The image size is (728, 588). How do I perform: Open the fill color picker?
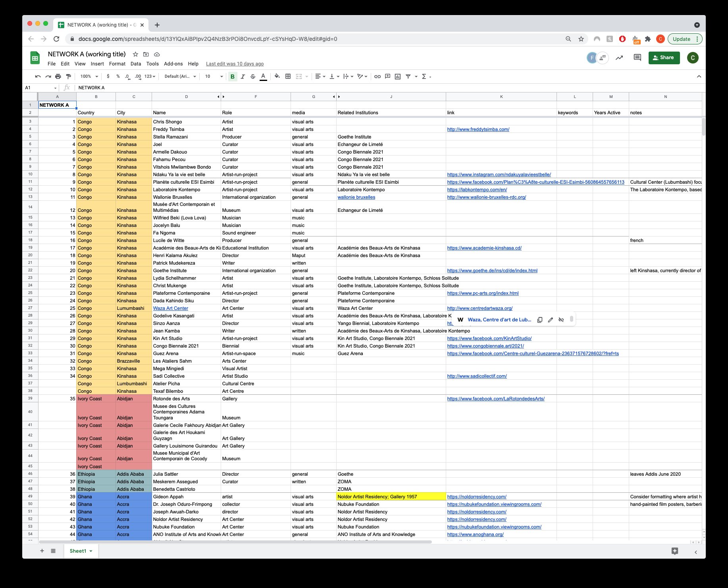pyautogui.click(x=277, y=77)
